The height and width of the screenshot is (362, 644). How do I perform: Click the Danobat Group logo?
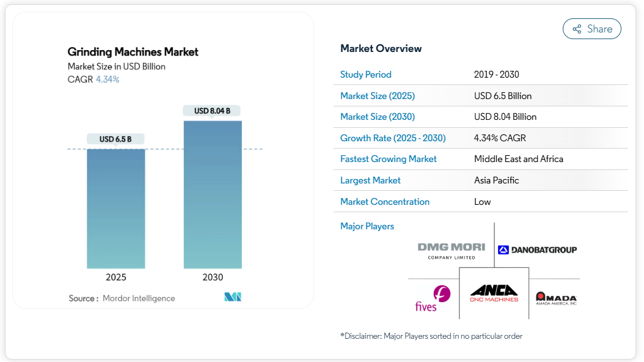click(537, 250)
